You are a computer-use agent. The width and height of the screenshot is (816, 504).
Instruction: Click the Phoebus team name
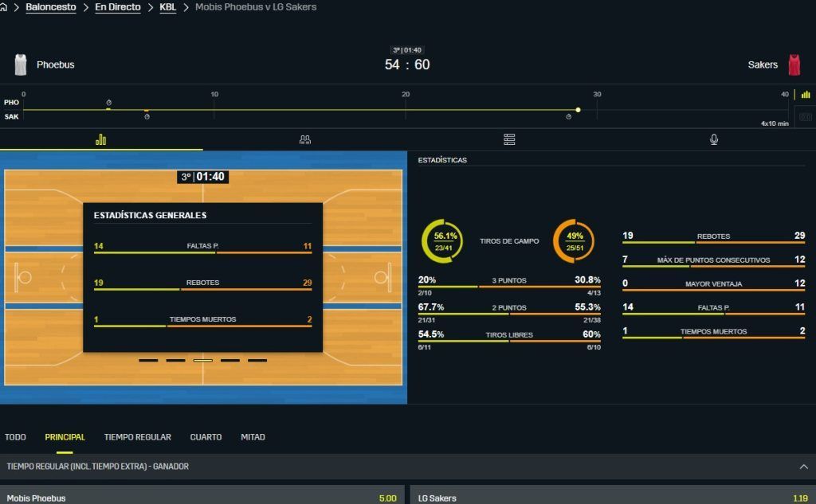click(x=55, y=64)
